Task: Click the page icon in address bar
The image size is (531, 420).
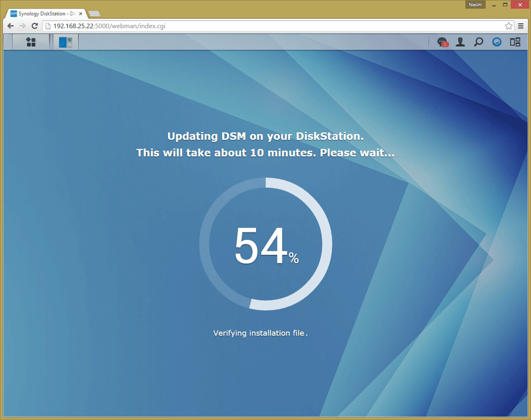Action: [48, 26]
